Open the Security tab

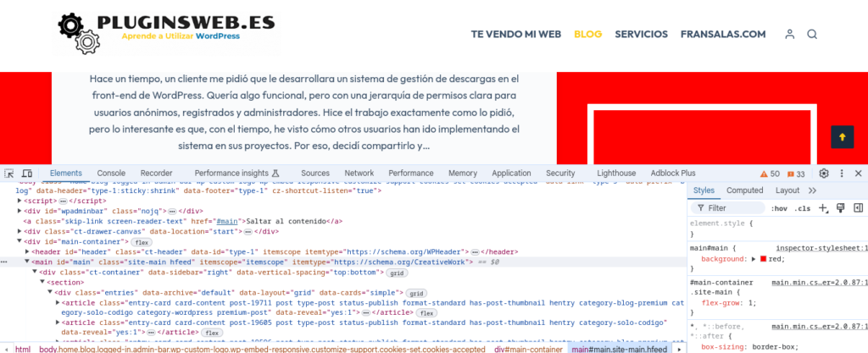560,174
